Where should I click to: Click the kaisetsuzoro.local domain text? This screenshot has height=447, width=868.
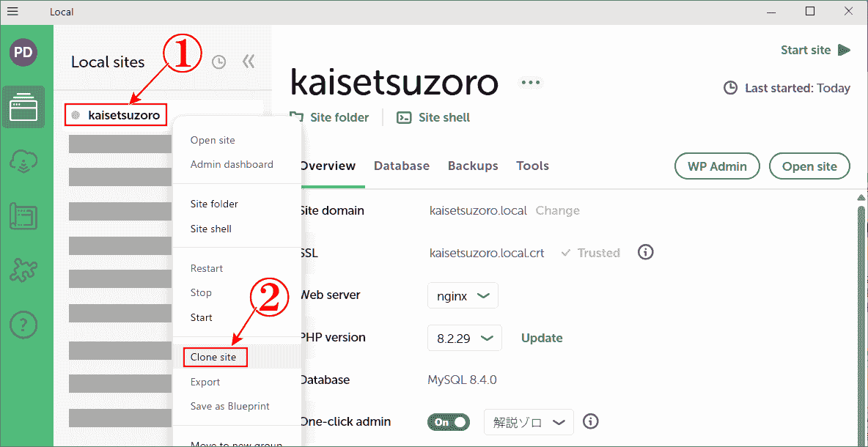click(478, 211)
